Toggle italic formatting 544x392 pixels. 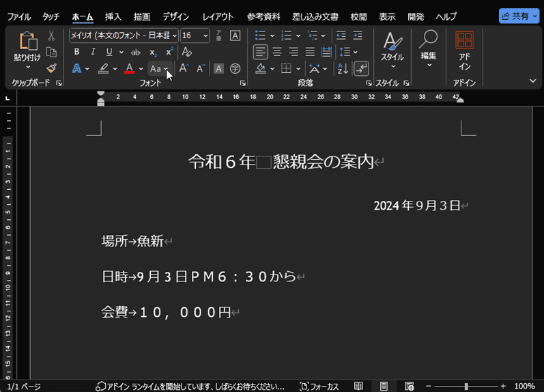tap(93, 52)
